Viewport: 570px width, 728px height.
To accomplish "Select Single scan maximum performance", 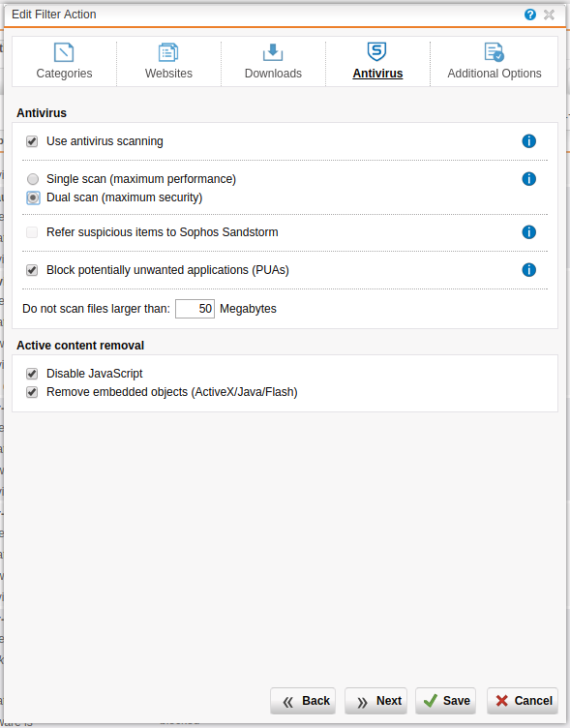I will [33, 179].
